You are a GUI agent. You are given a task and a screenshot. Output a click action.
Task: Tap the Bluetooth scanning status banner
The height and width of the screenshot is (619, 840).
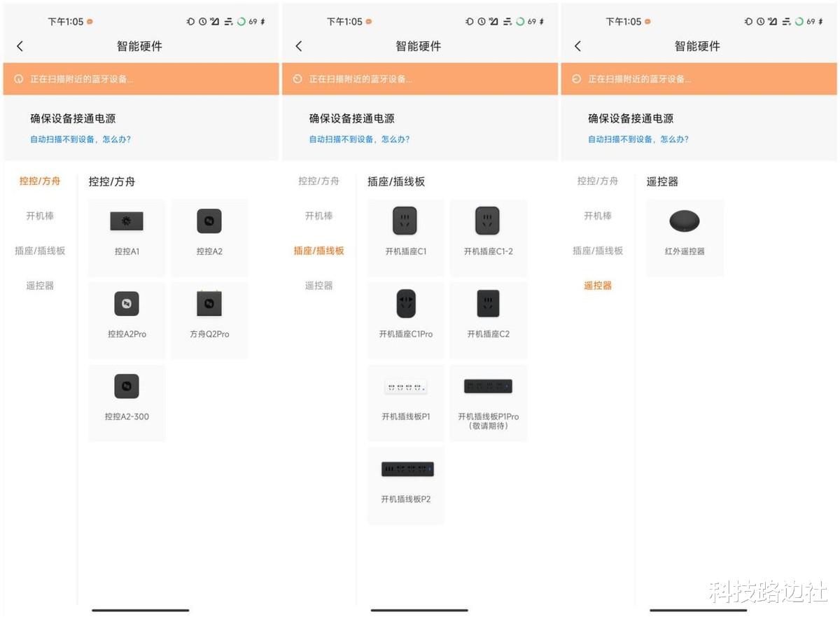pos(140,79)
